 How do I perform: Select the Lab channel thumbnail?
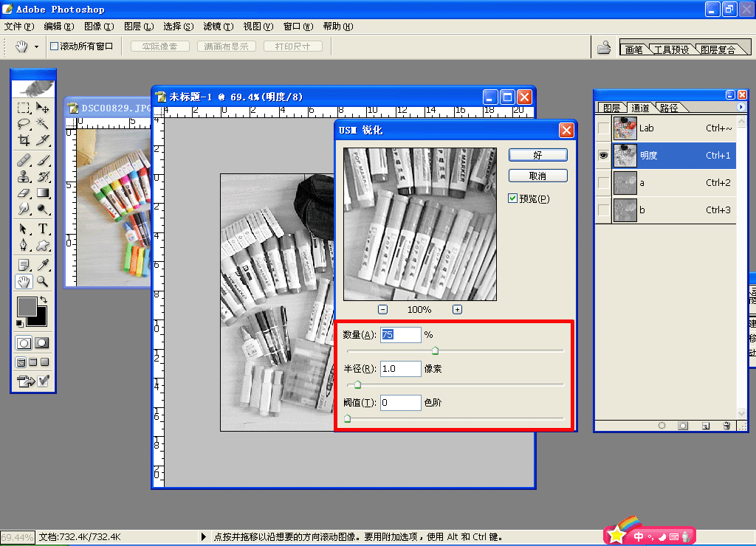click(x=625, y=128)
